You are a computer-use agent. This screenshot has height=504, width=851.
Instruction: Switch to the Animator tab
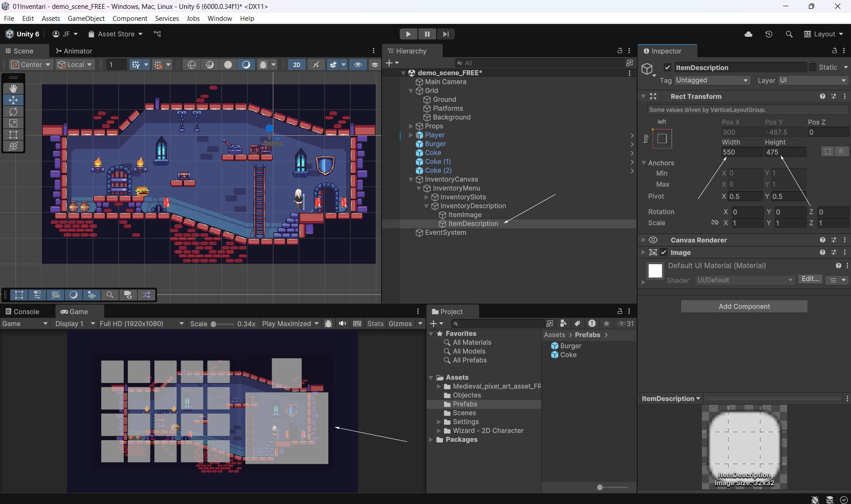click(x=74, y=51)
